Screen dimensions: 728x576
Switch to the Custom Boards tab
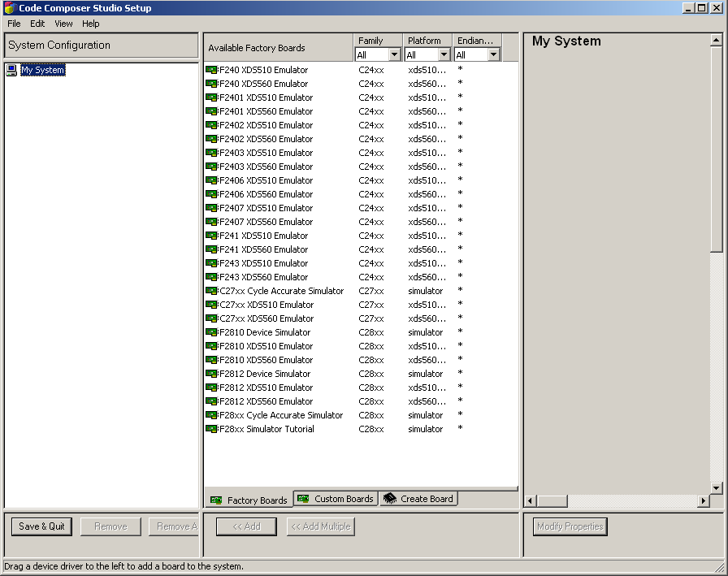335,499
